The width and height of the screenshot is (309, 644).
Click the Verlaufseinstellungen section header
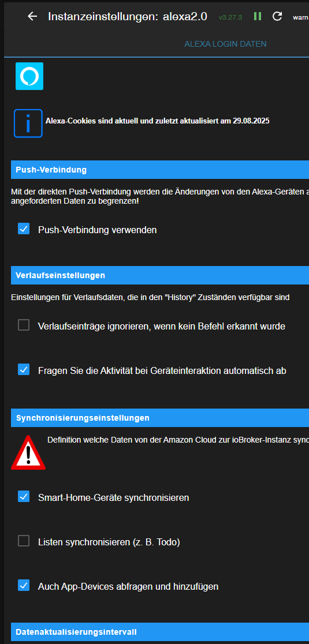160,275
